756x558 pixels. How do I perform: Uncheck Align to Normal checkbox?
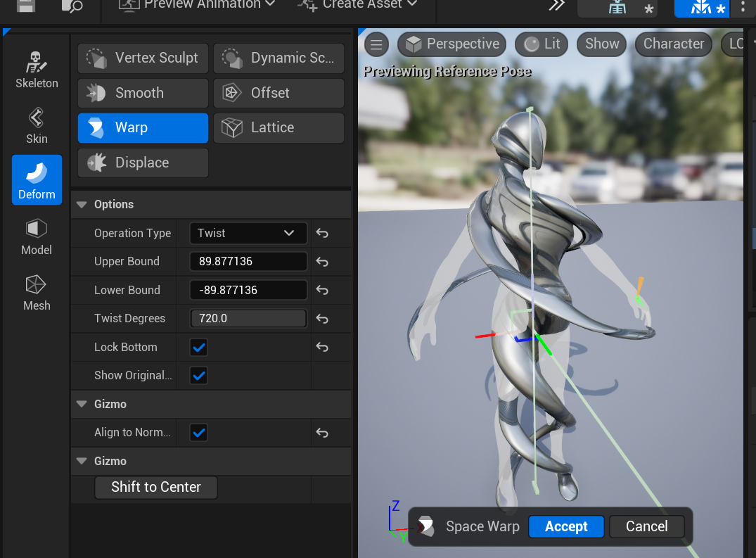[x=198, y=433]
